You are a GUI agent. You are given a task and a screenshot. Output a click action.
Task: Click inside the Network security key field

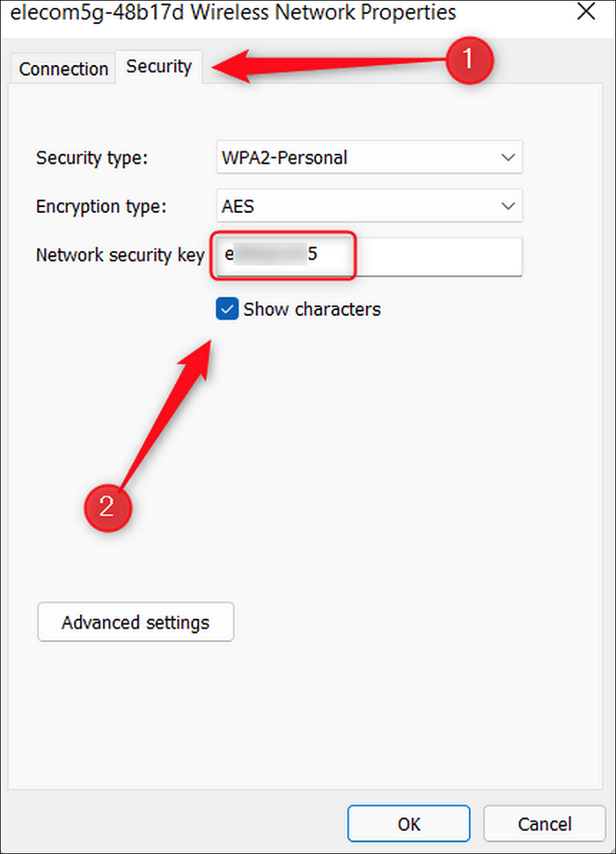pos(282,254)
